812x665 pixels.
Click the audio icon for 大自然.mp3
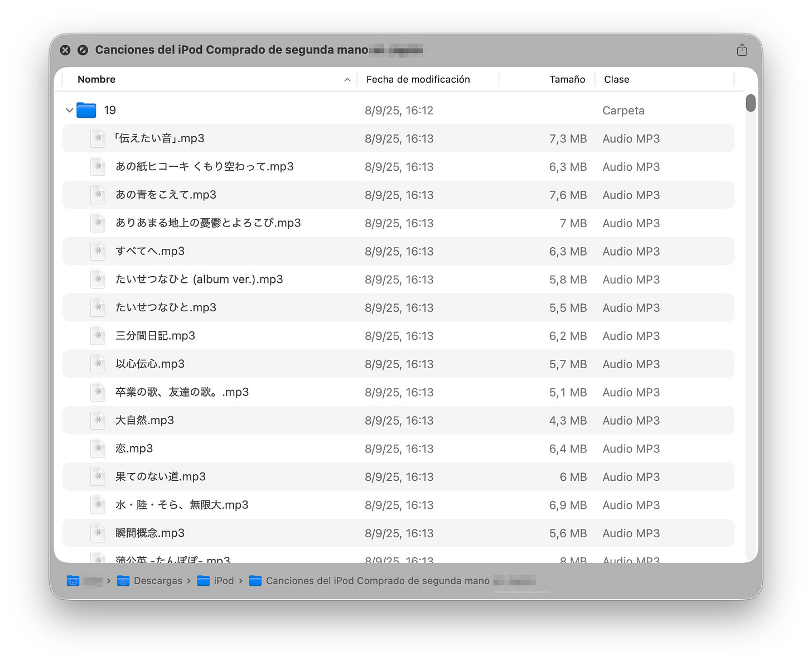pos(98,420)
